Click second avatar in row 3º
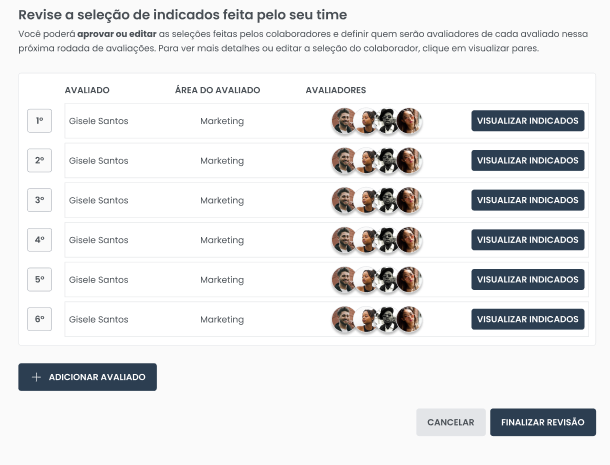 tap(366, 200)
